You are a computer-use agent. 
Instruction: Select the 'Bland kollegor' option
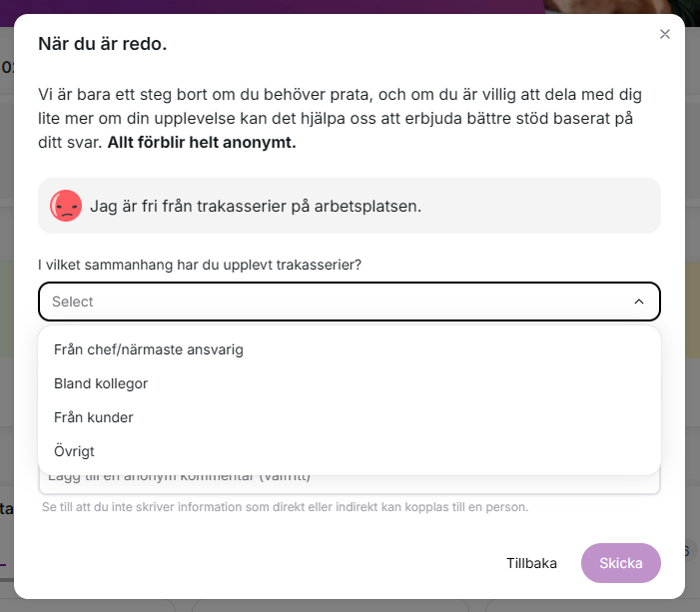pos(350,383)
